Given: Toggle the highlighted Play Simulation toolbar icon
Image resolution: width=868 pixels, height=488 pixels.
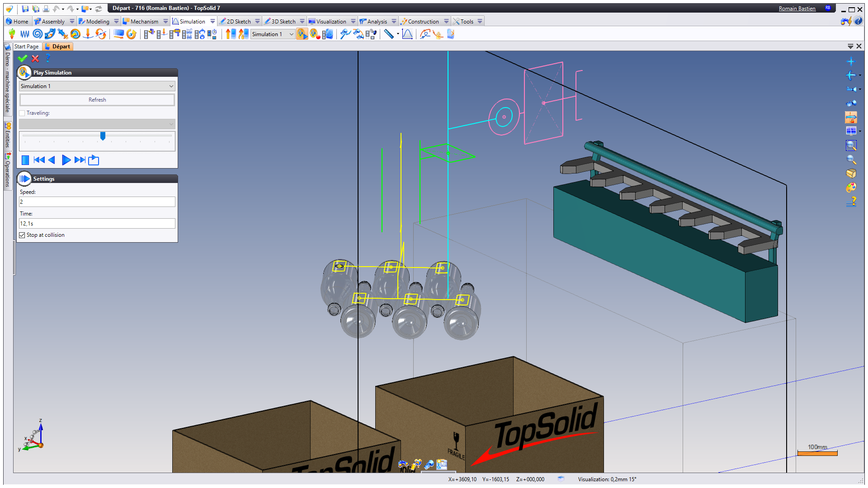Looking at the screenshot, I should tap(302, 34).
